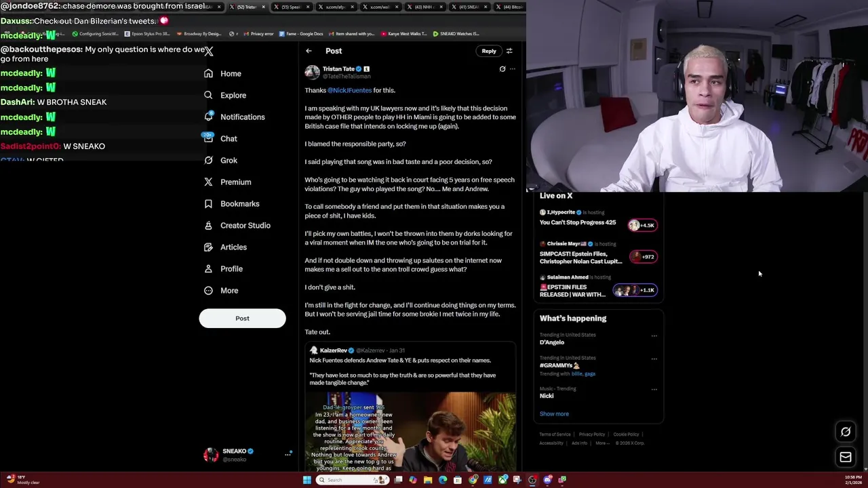868x488 pixels.
Task: Open Copilot from taskbar
Action: pyautogui.click(x=413, y=480)
